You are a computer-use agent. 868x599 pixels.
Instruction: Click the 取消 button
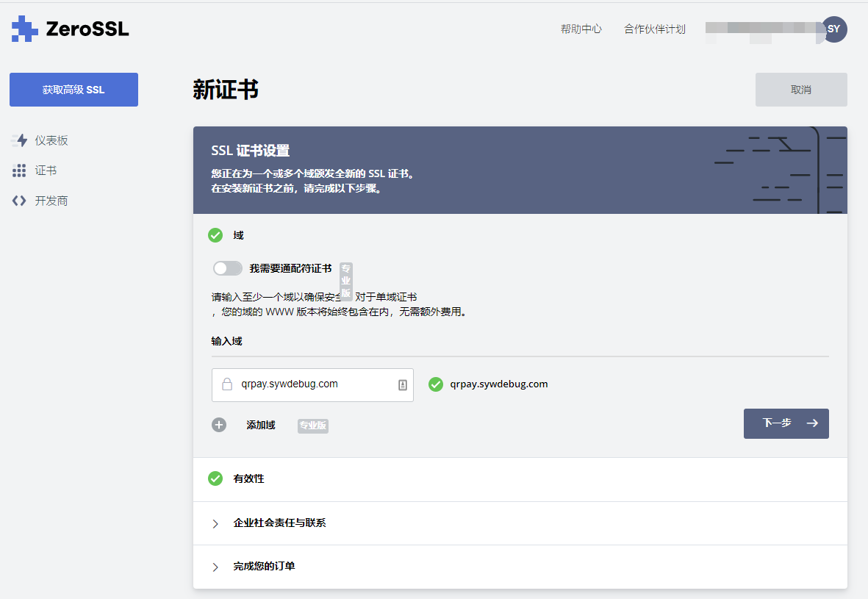(801, 89)
